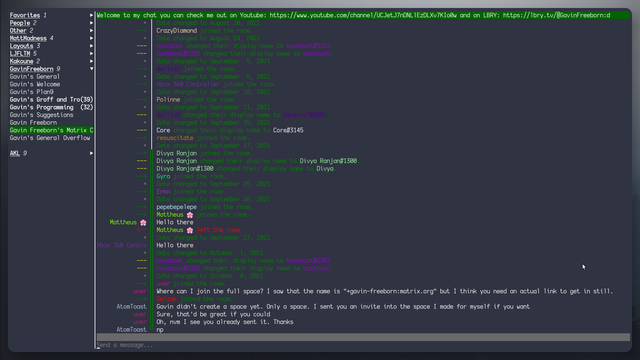Click the Gyro username
This screenshot has width=640, height=360.
click(163, 176)
